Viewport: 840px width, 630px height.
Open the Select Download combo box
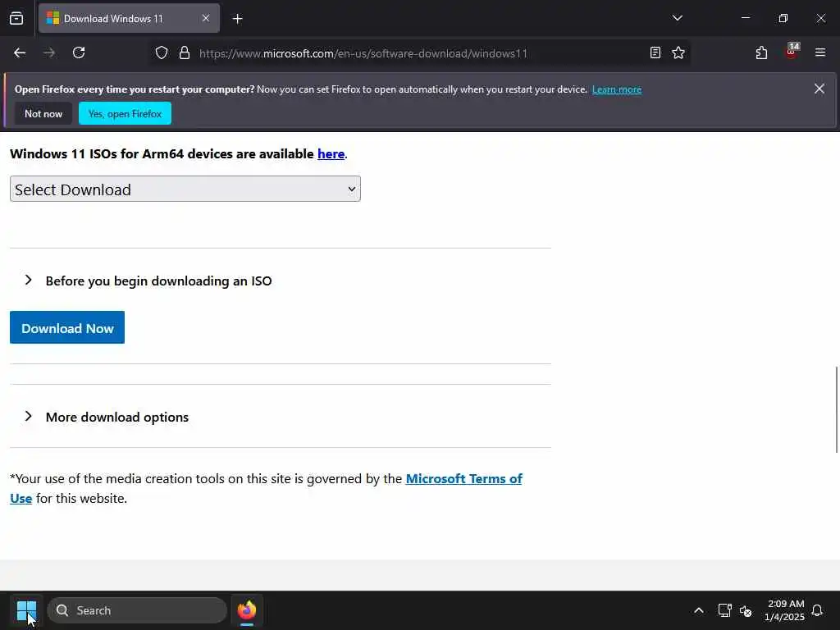pyautogui.click(x=185, y=189)
